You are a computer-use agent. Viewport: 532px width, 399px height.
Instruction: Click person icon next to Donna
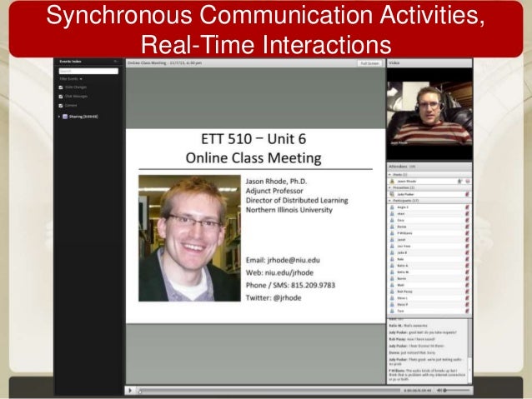(x=392, y=227)
